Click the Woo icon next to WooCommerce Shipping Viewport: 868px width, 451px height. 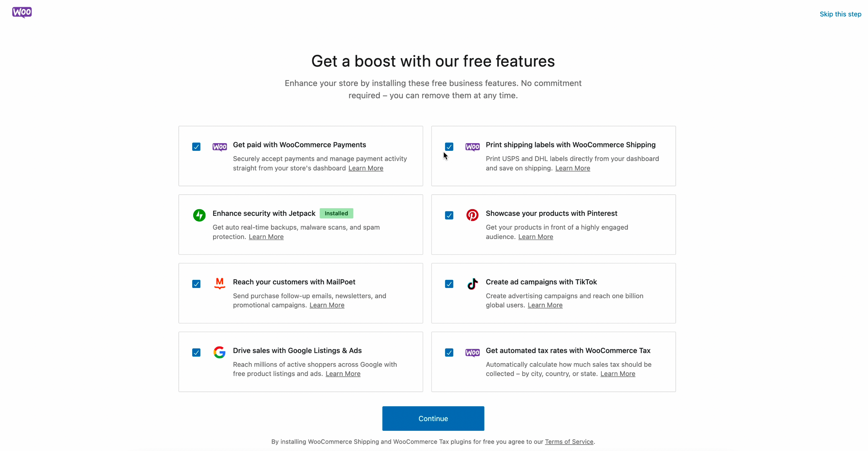472,147
